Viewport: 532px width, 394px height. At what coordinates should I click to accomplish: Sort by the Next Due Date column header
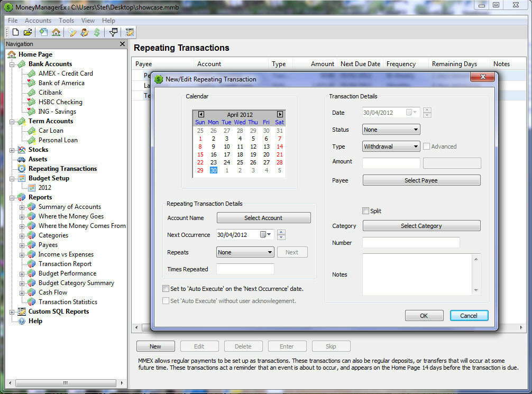[x=360, y=64]
